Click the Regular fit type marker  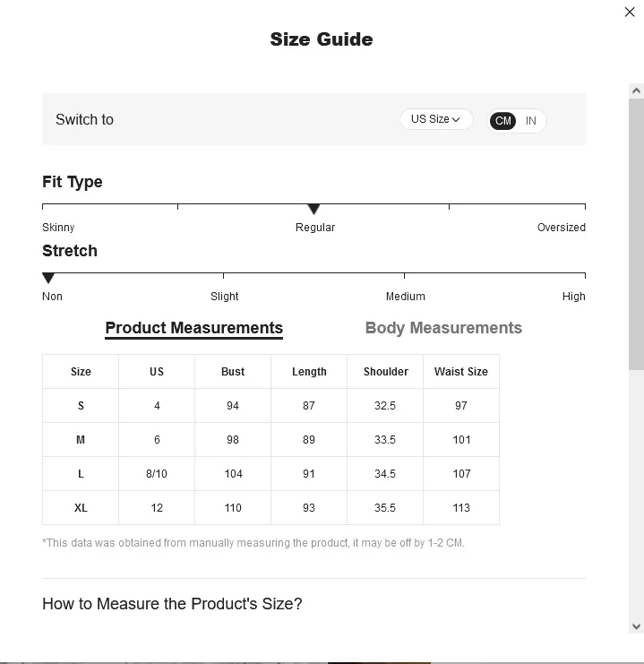(x=313, y=209)
